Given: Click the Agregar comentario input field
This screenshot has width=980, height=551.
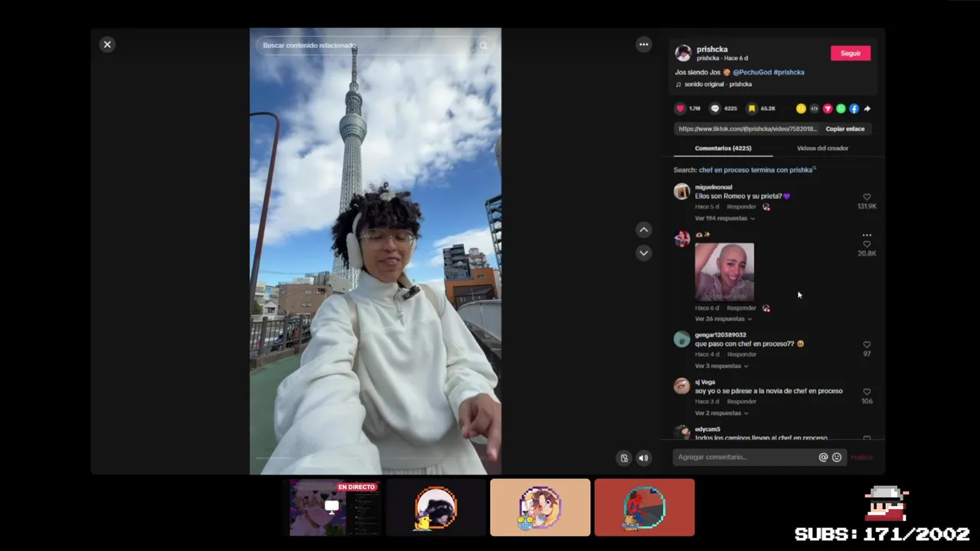Looking at the screenshot, I should pyautogui.click(x=744, y=457).
